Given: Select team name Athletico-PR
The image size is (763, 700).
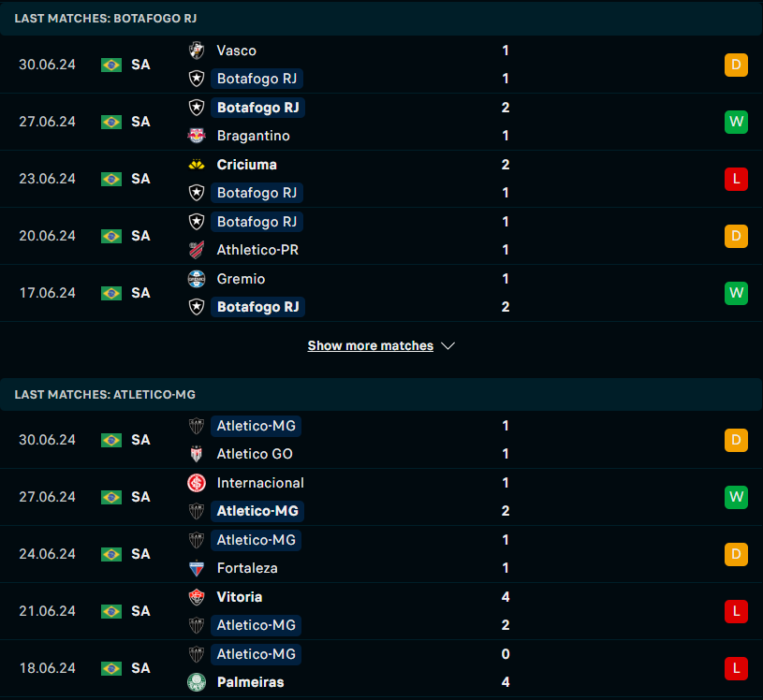Looking at the screenshot, I should pyautogui.click(x=257, y=250).
